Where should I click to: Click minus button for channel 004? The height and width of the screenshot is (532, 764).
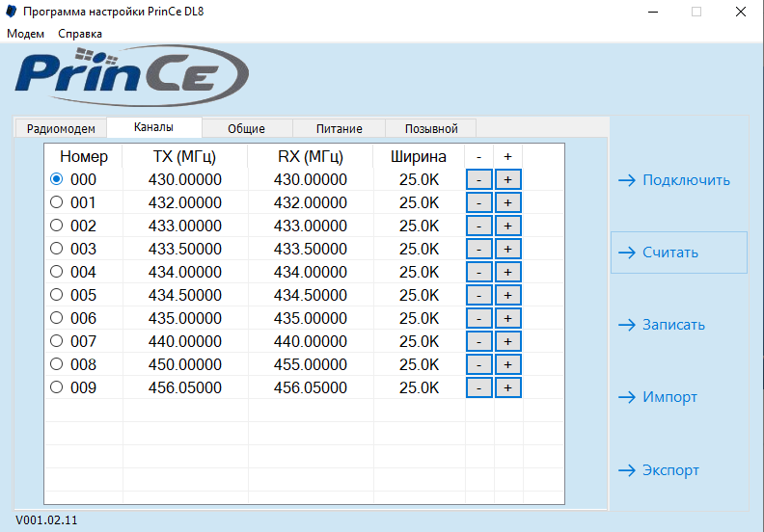(x=479, y=272)
